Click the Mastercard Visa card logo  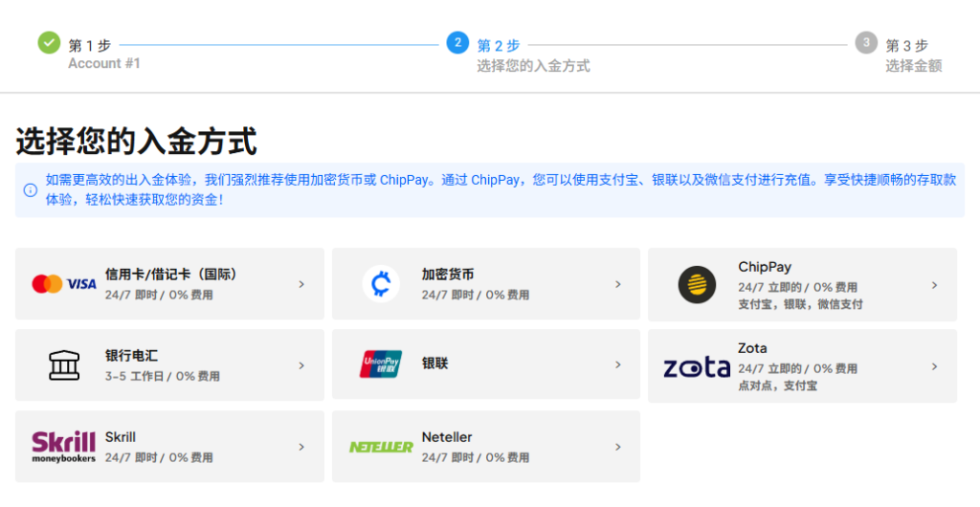[x=64, y=284]
